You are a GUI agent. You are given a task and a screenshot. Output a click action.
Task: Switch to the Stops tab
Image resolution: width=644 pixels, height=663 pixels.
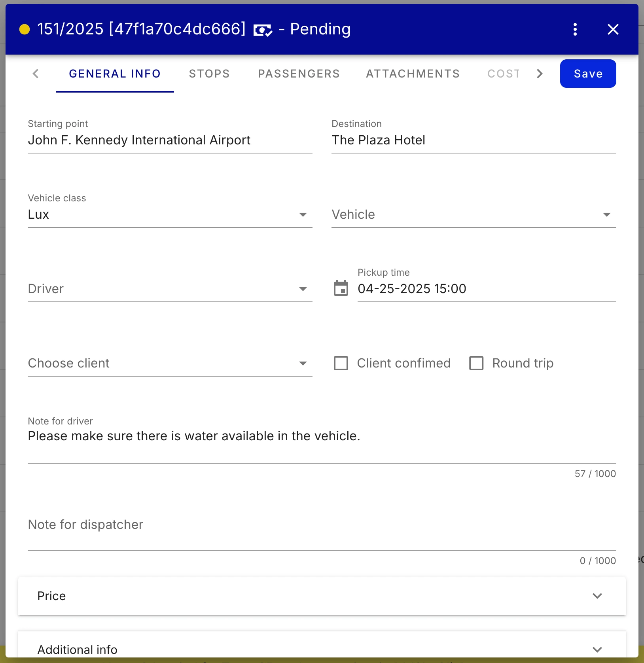[x=209, y=74]
